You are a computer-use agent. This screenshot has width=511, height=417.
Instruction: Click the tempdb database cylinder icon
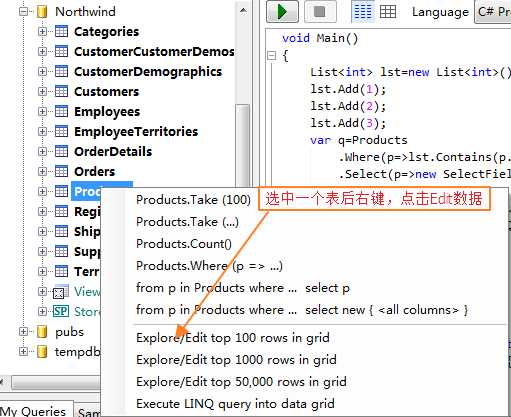(42, 351)
